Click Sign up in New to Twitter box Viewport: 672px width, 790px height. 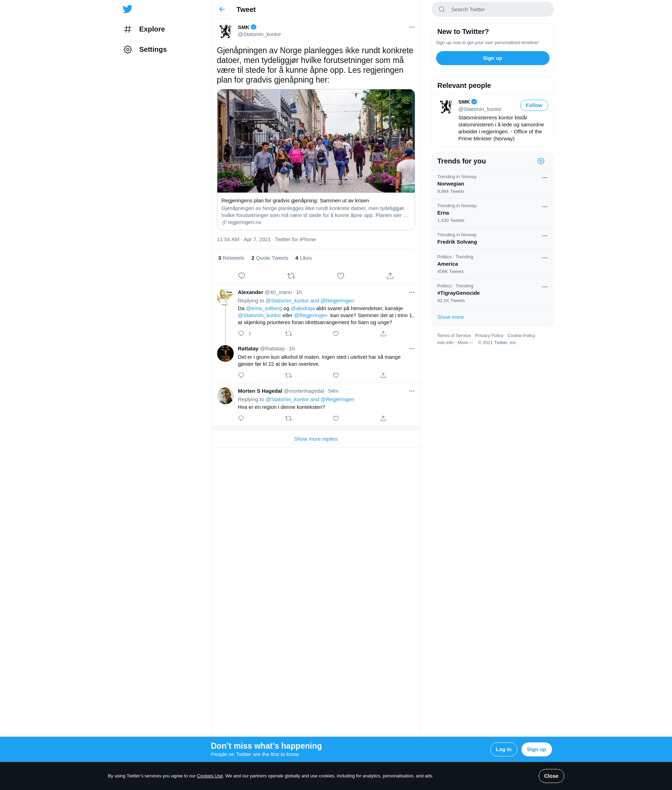pos(492,58)
